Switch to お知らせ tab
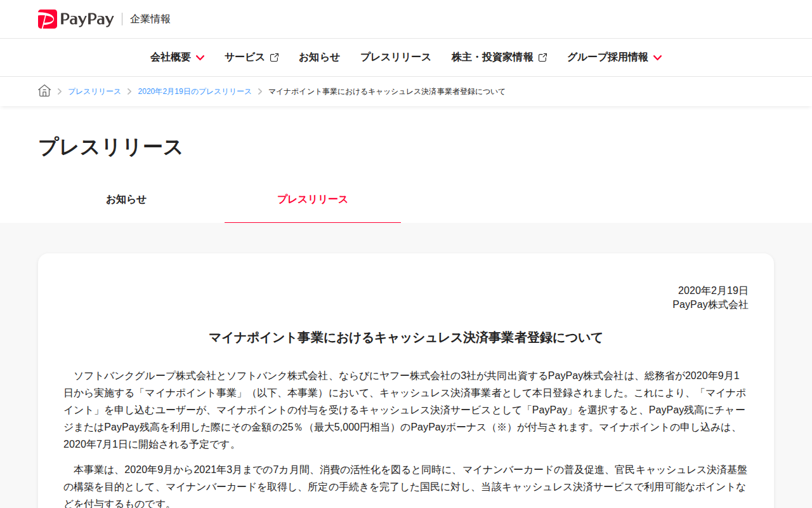This screenshot has width=812, height=508. pyautogui.click(x=126, y=199)
